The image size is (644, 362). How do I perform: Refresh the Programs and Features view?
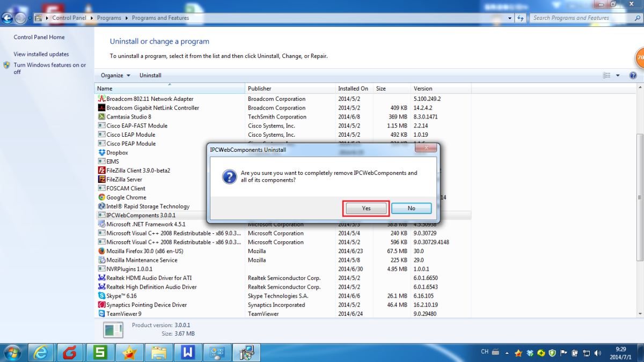pos(520,18)
